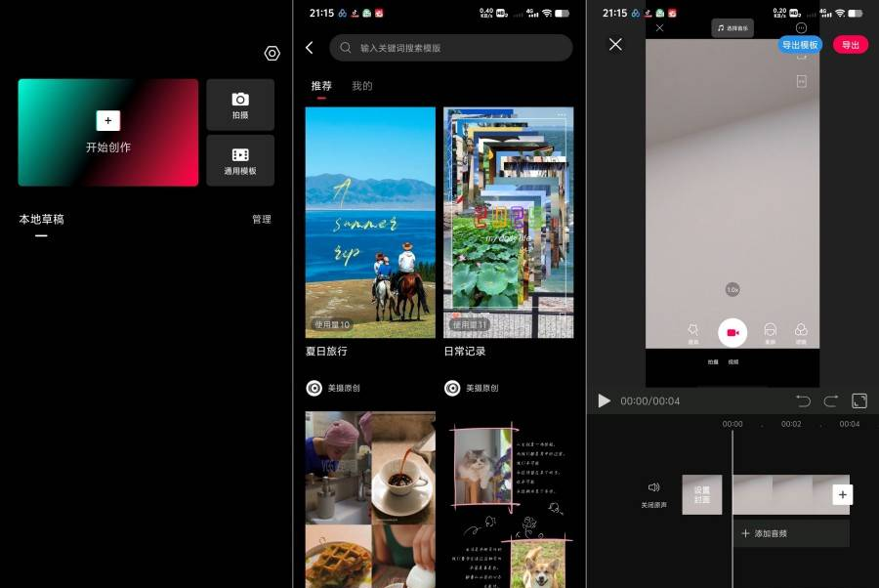Click the 21:15 clock in middle screen
Image resolution: width=879 pixels, height=588 pixels.
pyautogui.click(x=321, y=13)
